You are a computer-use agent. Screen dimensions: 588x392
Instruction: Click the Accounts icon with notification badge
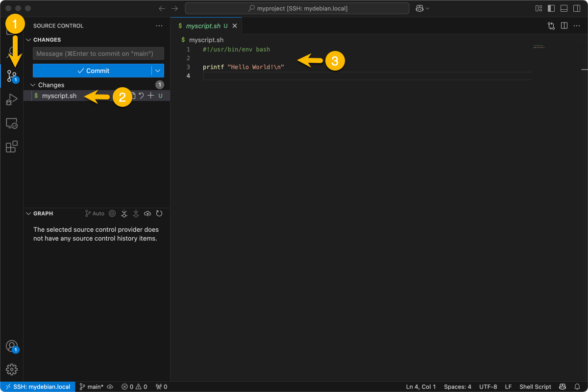[11, 346]
